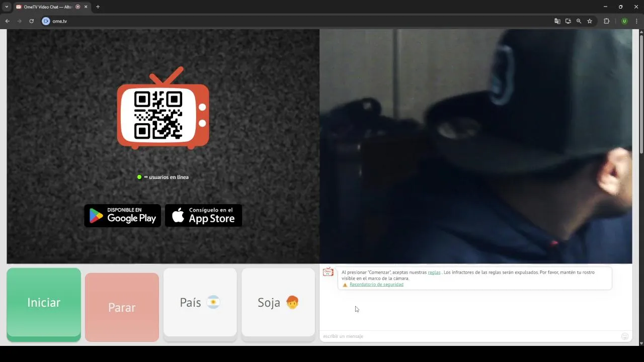Click the QR code TV logo
This screenshot has width=644, height=362.
(163, 108)
